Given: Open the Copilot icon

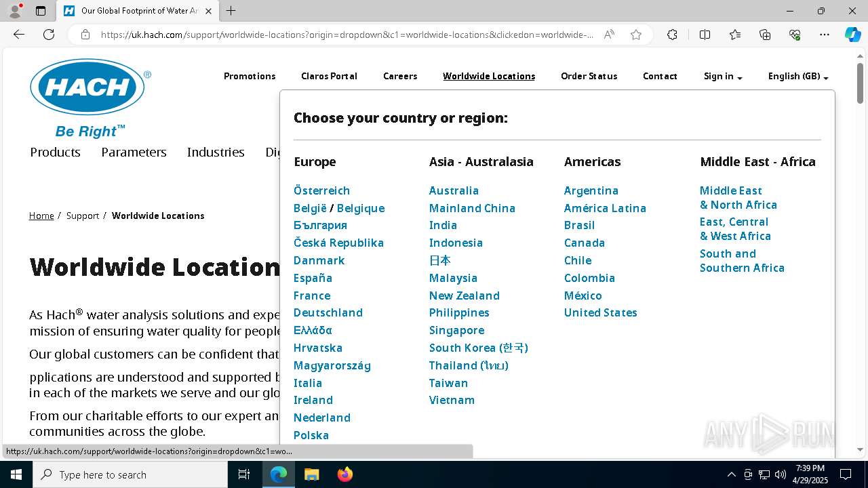Looking at the screenshot, I should click(852, 35).
